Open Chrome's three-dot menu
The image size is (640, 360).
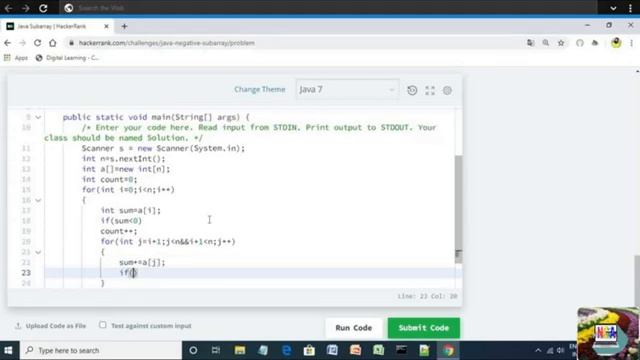coord(631,43)
